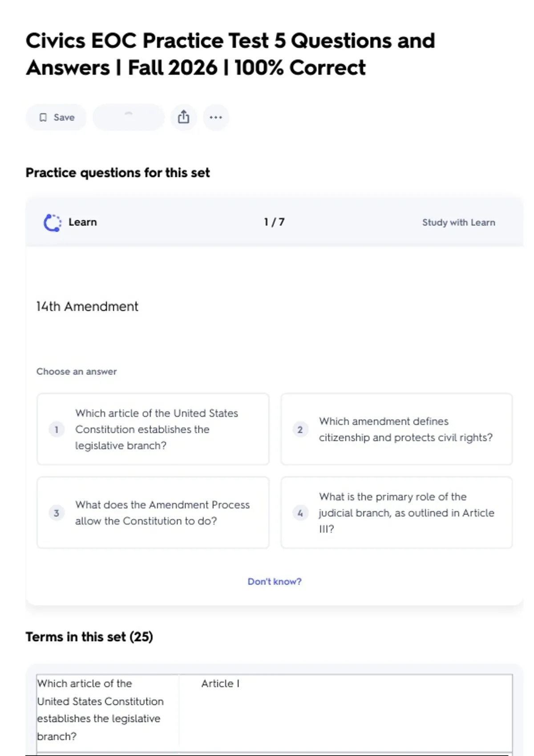Screen dimensions: 534x756
Task: Click the number 1 answer badge
Action: (57, 430)
